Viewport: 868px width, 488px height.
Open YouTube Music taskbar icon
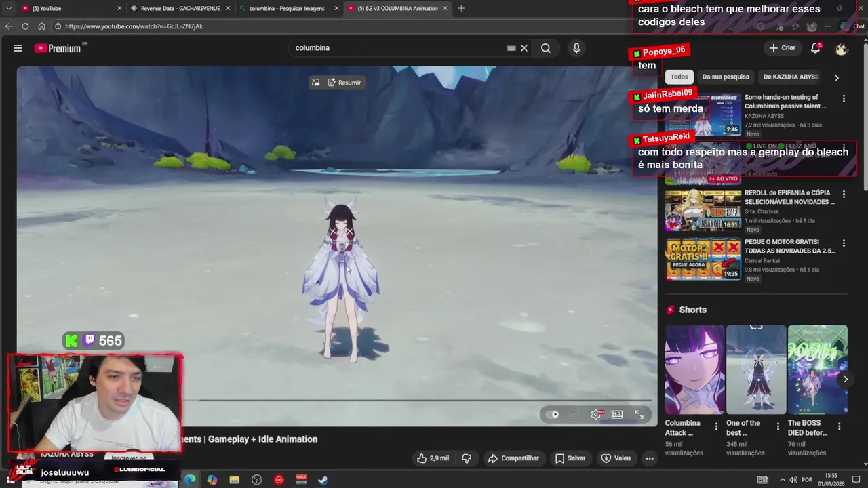tap(279, 480)
